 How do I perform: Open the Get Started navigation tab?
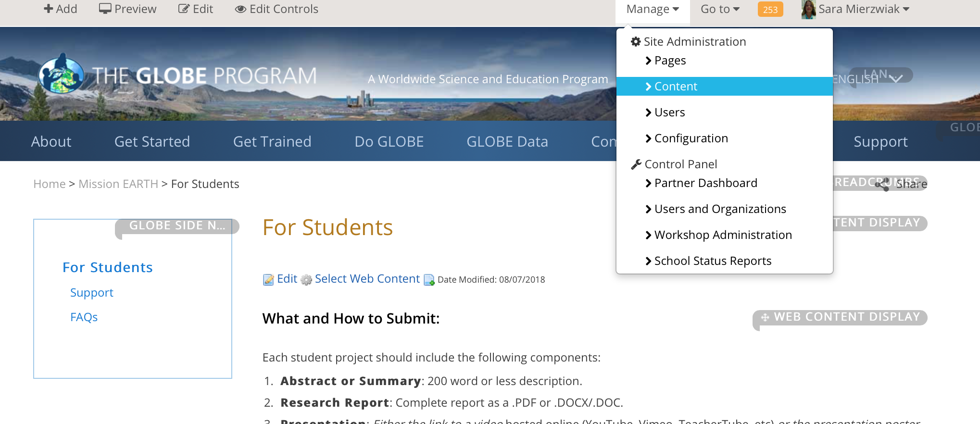pyautogui.click(x=152, y=141)
